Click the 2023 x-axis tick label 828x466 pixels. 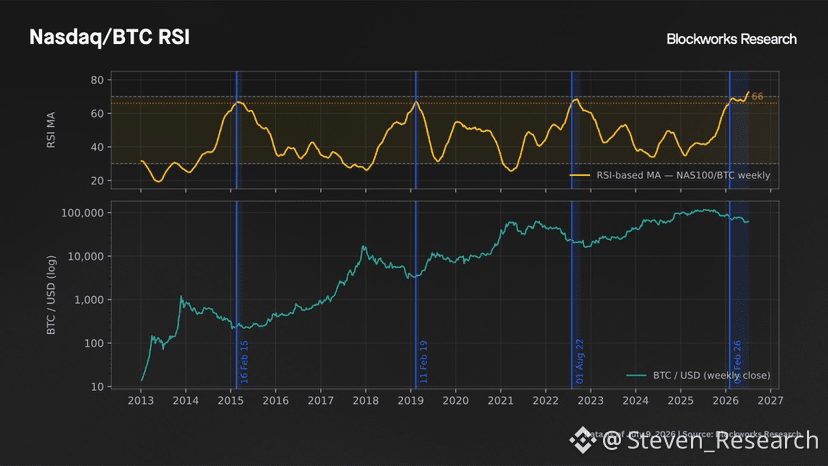point(590,400)
